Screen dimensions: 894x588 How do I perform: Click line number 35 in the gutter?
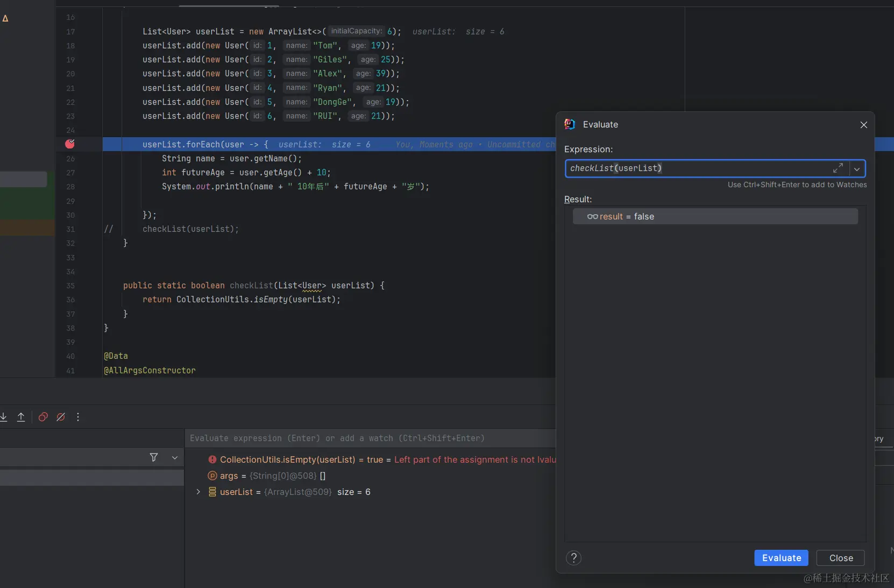click(70, 286)
